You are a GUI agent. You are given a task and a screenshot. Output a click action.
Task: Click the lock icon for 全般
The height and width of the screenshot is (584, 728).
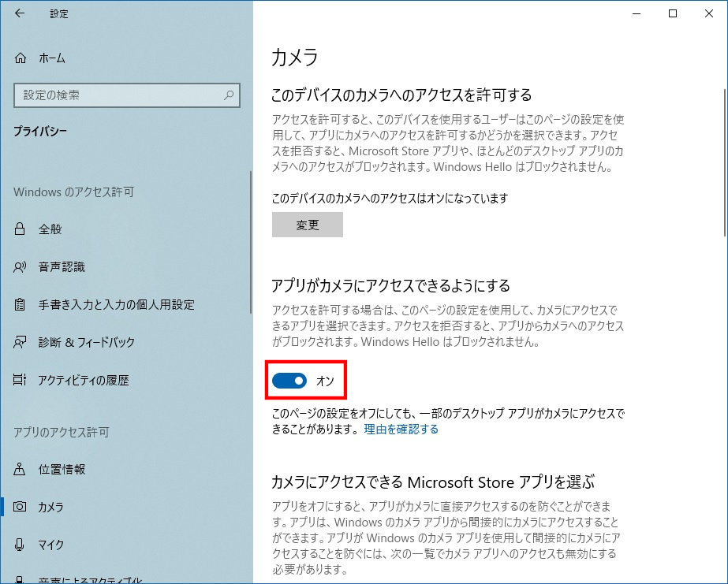click(21, 229)
